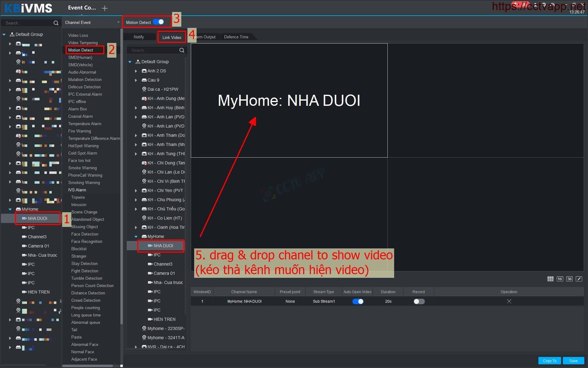Click the plus icon to add a tab
Image resolution: width=588 pixels, height=368 pixels.
coord(105,8)
